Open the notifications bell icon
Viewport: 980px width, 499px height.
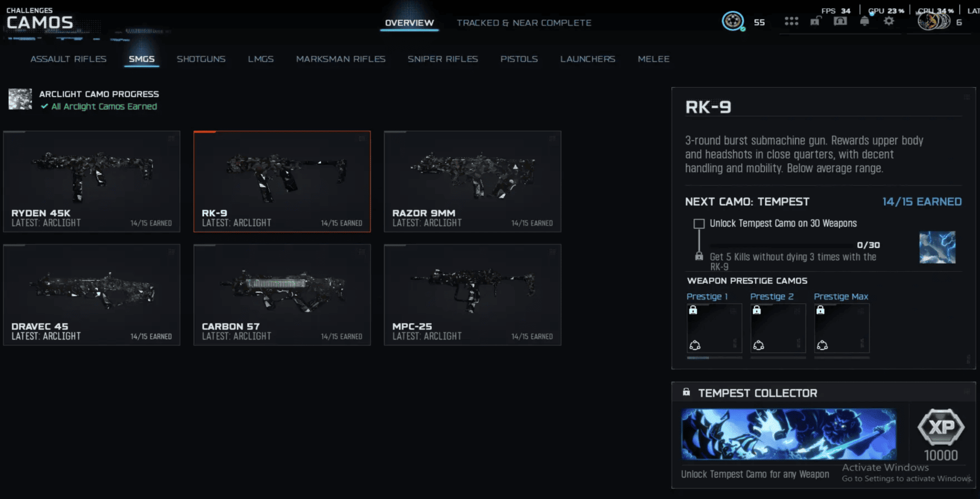(865, 21)
